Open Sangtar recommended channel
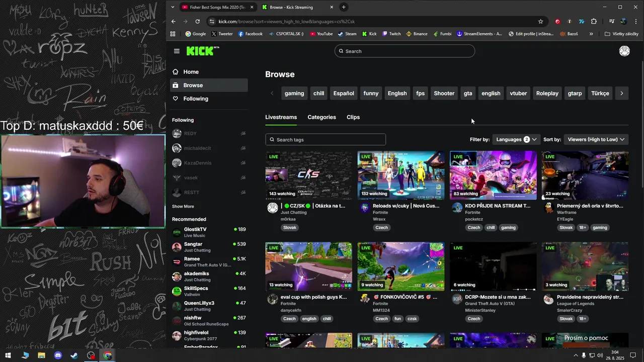Image resolution: width=644 pixels, height=362 pixels. tap(209, 247)
